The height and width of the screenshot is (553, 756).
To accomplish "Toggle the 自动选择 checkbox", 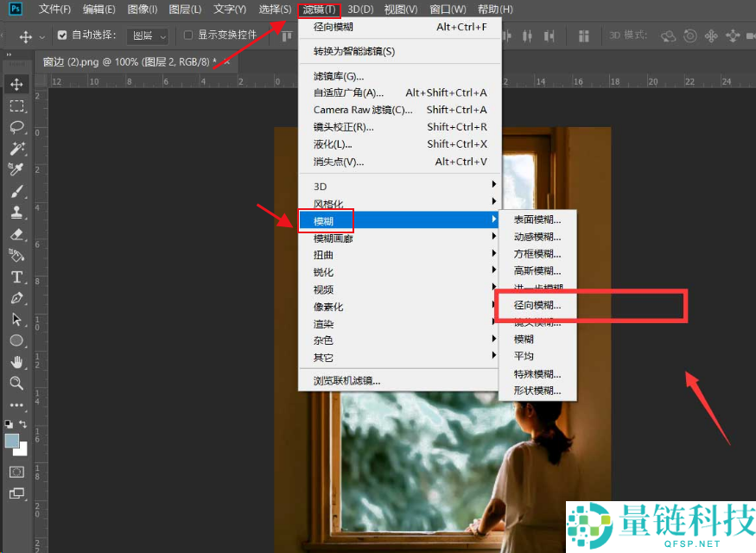I will (62, 35).
